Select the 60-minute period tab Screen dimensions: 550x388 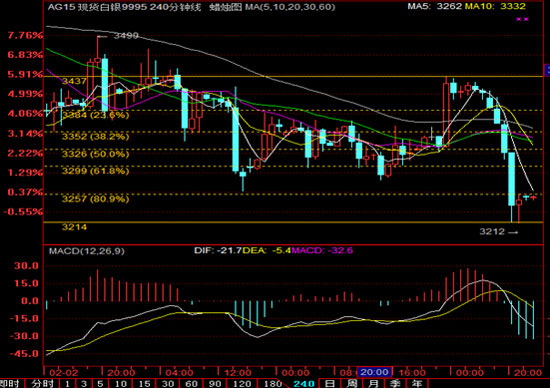pyautogui.click(x=191, y=383)
